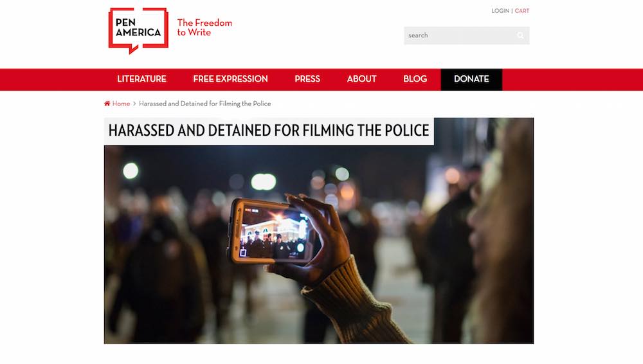Viewport: 643px width, 364px height.
Task: Open the ABOUT menu item
Action: pyautogui.click(x=361, y=79)
